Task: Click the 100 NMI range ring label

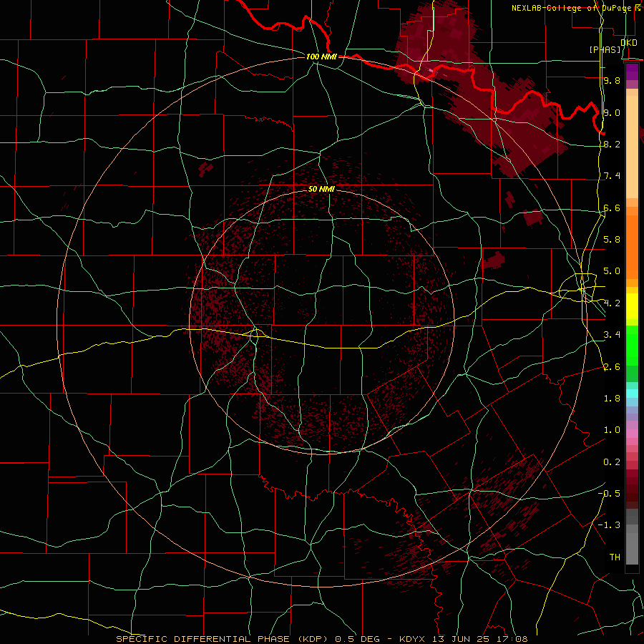Action: 321,57
